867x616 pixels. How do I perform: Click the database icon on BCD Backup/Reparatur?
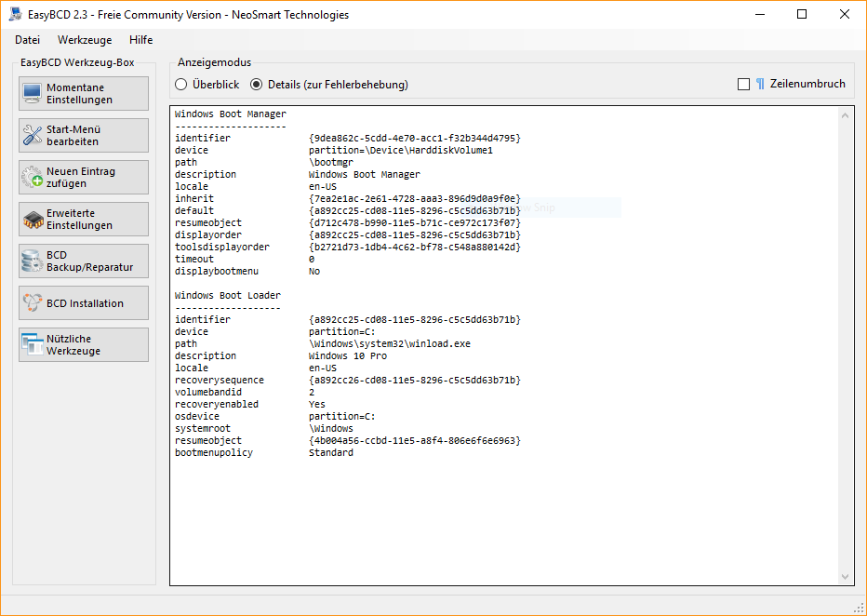click(32, 261)
